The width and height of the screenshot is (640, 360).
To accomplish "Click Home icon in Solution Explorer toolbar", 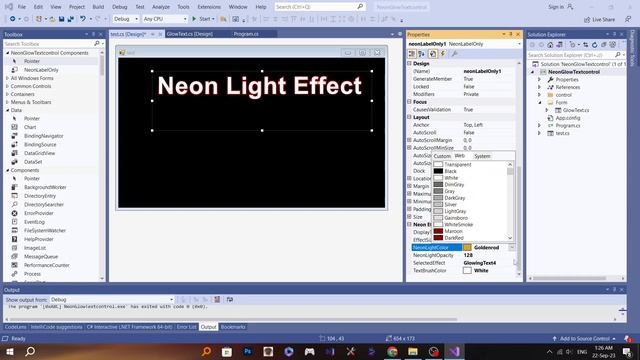I will (550, 45).
